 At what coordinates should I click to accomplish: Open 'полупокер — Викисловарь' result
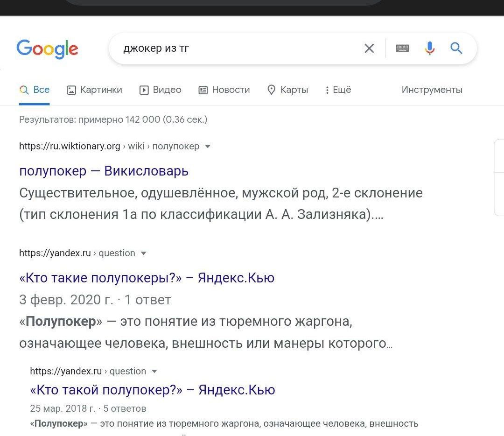(104, 171)
